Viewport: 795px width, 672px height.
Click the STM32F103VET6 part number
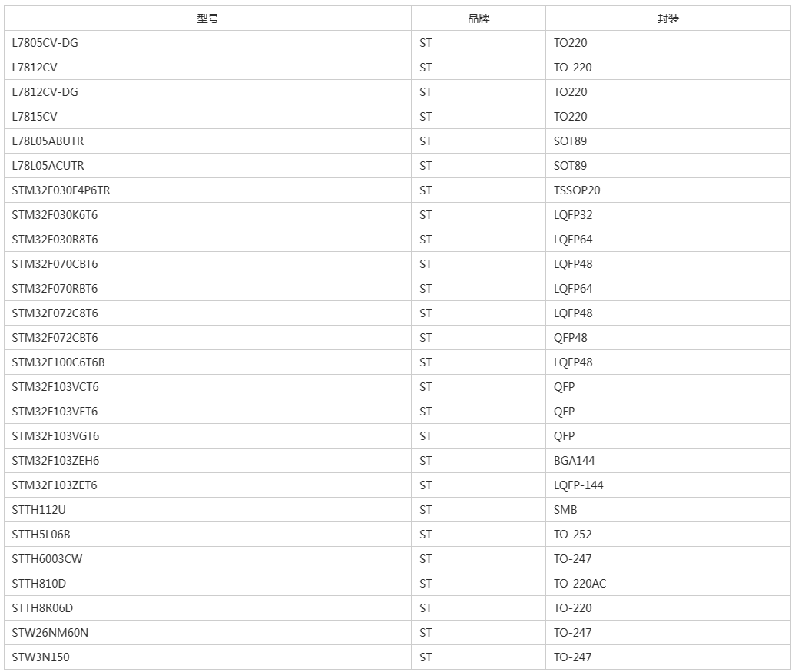point(55,412)
